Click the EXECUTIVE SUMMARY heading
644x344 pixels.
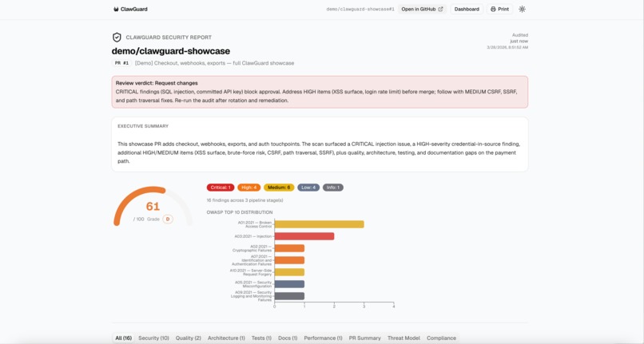click(x=143, y=126)
